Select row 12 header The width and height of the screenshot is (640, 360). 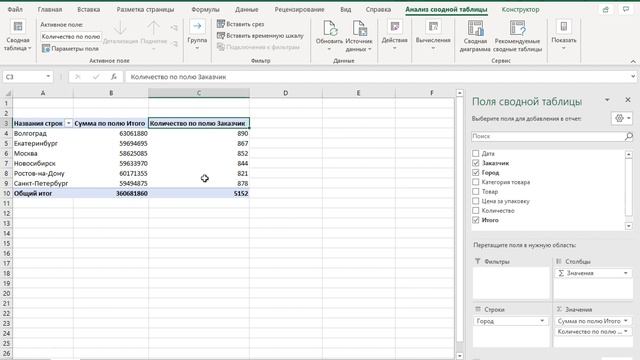pos(6,213)
